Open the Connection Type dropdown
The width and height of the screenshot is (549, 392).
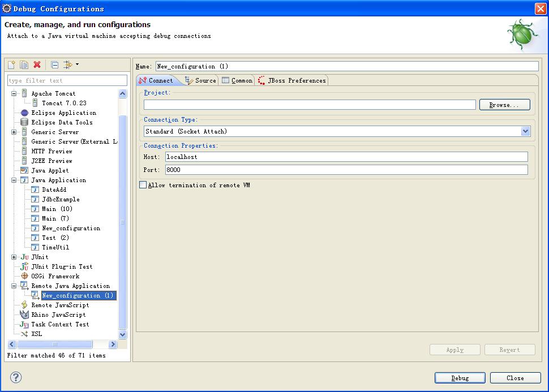click(525, 131)
